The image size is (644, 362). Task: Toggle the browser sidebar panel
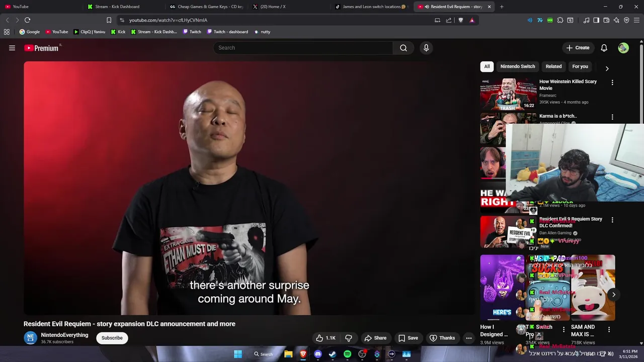pyautogui.click(x=596, y=20)
